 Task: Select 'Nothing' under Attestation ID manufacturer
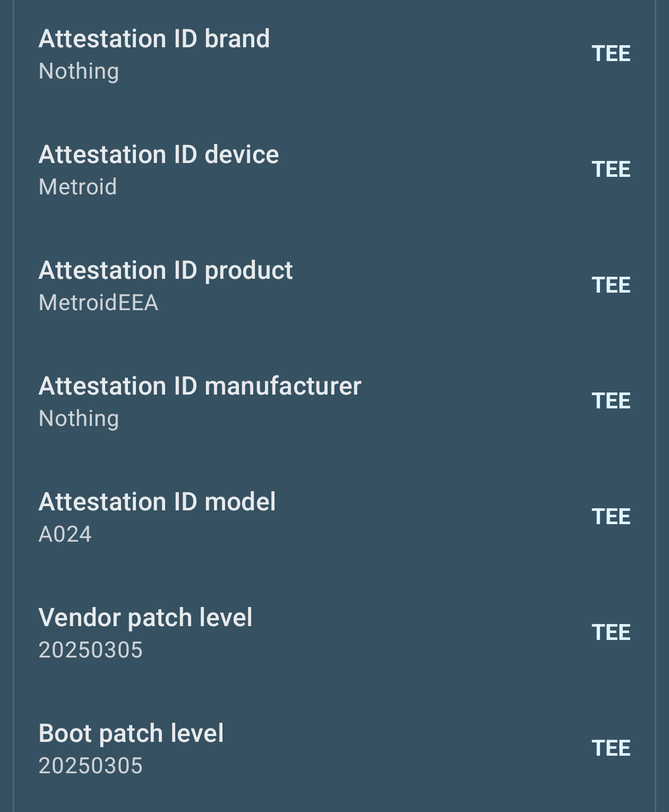(79, 418)
